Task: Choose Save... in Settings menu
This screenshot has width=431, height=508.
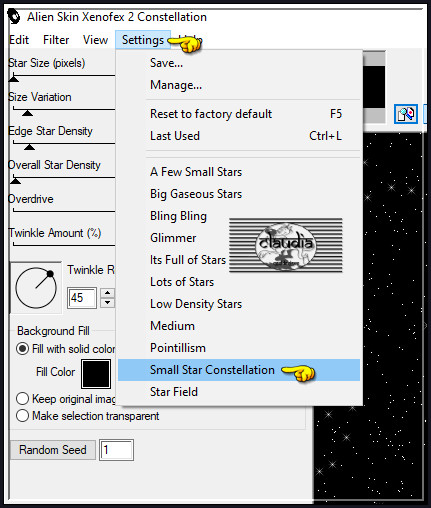Action: pos(239,63)
